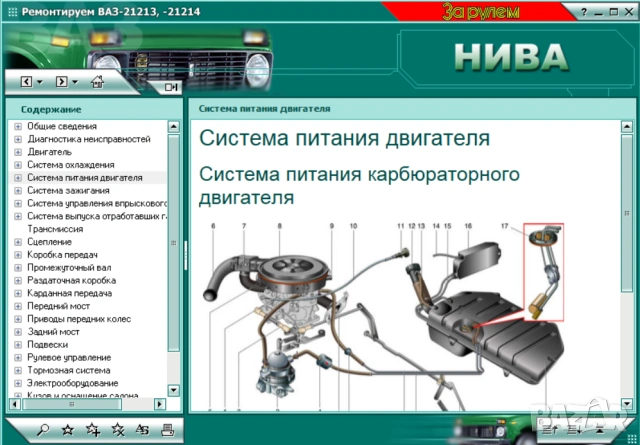Select the Трансмиссия heading
The image size is (640, 445).
click(x=55, y=229)
